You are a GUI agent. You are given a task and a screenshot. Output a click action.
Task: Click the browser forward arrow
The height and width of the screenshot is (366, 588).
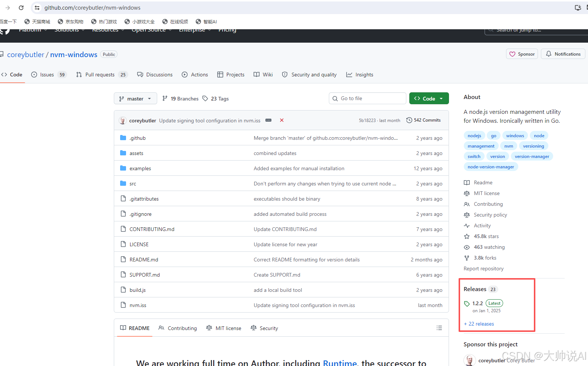[8, 7]
